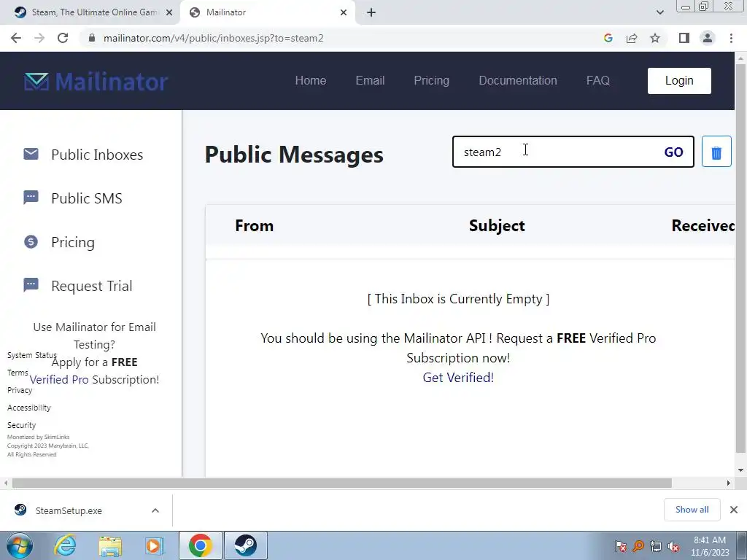Click the From column header
The height and width of the screenshot is (560, 747).
(x=255, y=225)
